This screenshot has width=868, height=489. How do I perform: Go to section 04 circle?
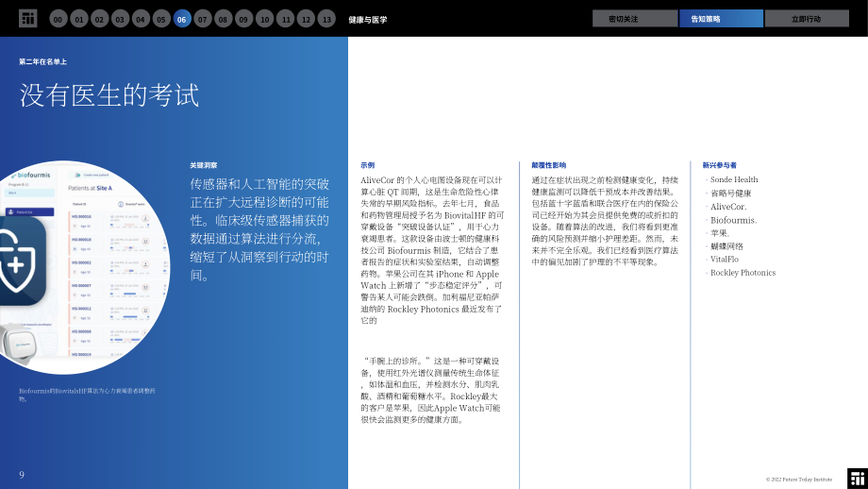click(x=141, y=19)
